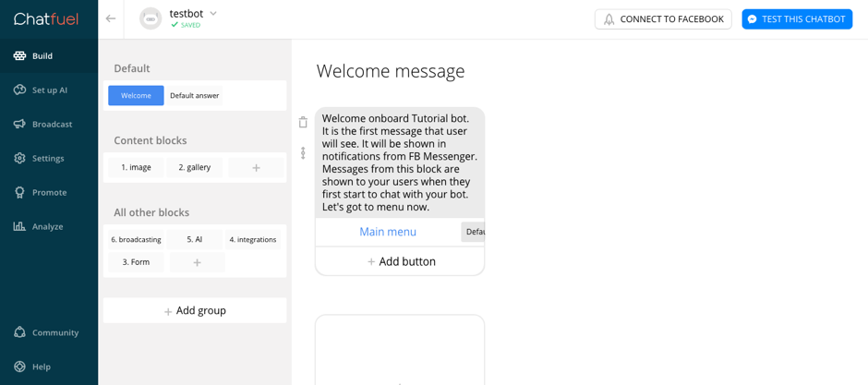Open the Help lifebuoy icon

coord(19,367)
